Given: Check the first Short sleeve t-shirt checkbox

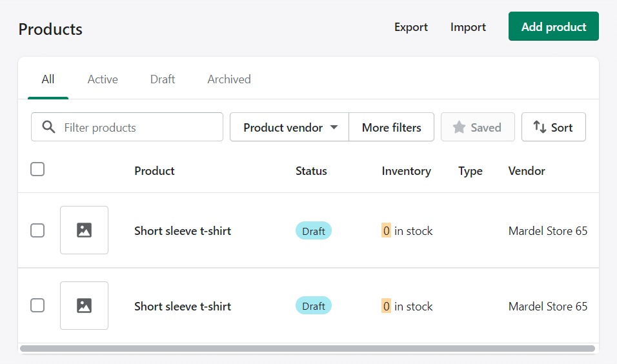Looking at the screenshot, I should [x=37, y=230].
